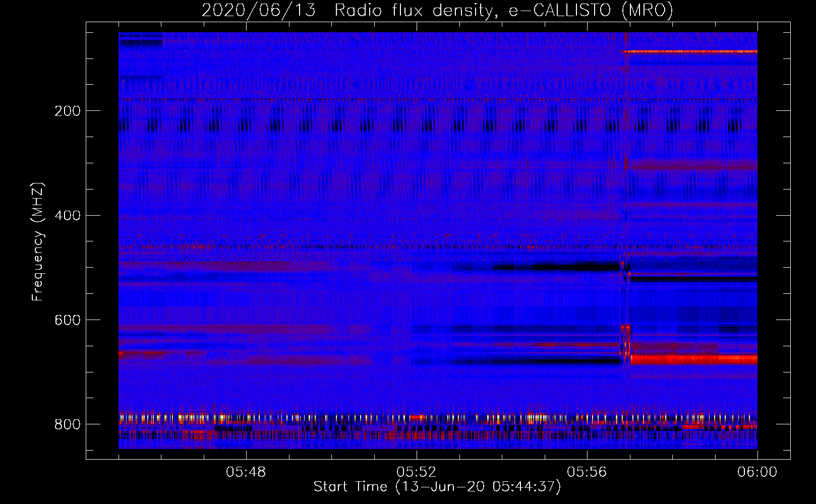Screen dimensions: 816x504
Task: Click the orange horizontal band at top right of spectrogram
Action: click(x=691, y=51)
